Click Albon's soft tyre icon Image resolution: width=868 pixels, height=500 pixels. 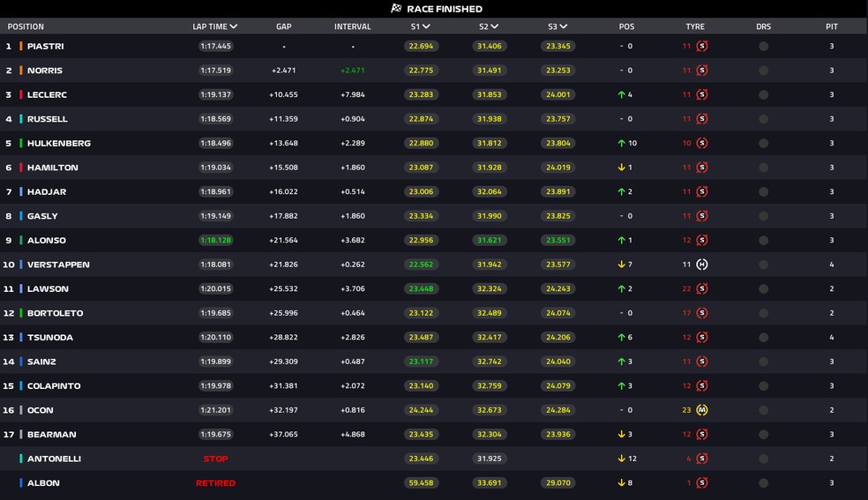point(702,483)
